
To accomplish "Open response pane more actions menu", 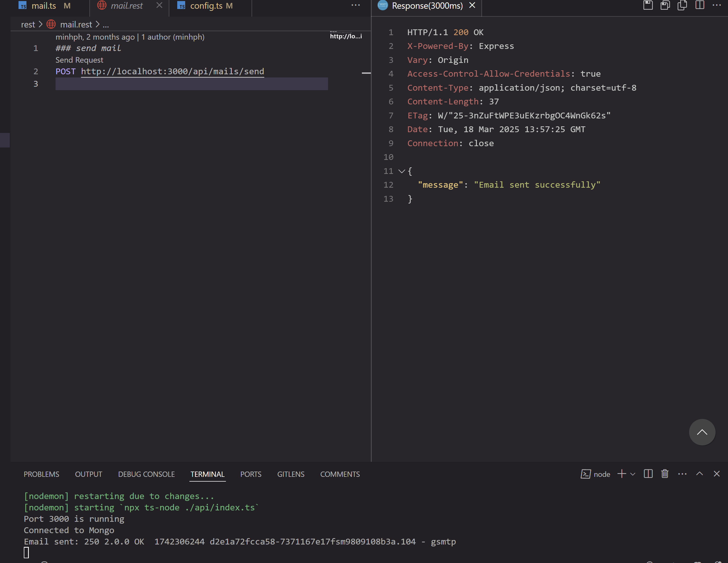I will pyautogui.click(x=717, y=5).
